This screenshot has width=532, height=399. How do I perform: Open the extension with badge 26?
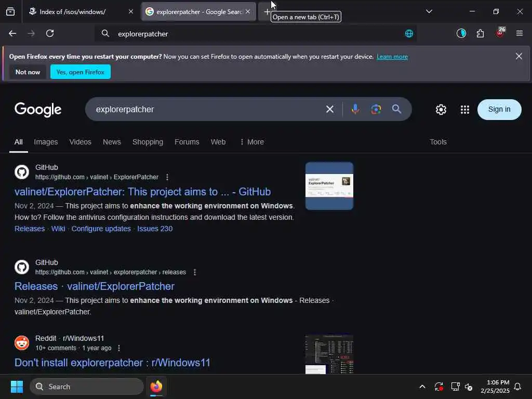pos(500,33)
